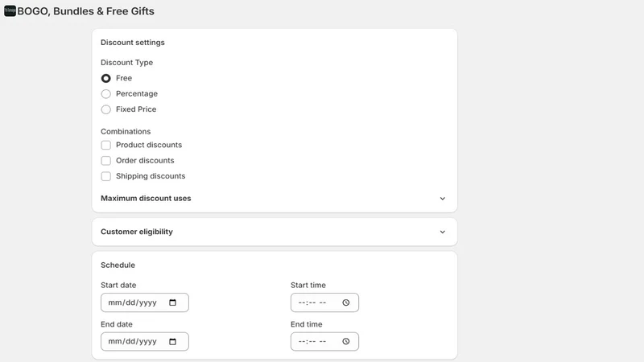Viewport: 644px width, 362px height.
Task: Select the Percentage discount type
Action: (106, 93)
